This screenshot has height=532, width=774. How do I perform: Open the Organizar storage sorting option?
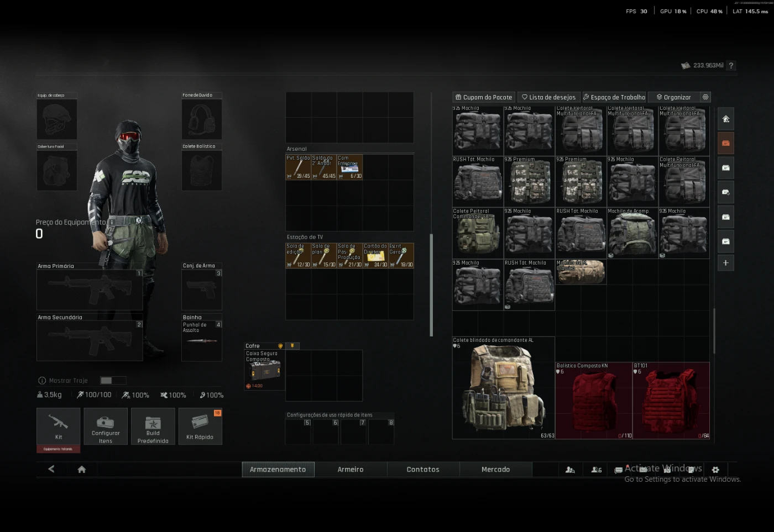point(673,97)
